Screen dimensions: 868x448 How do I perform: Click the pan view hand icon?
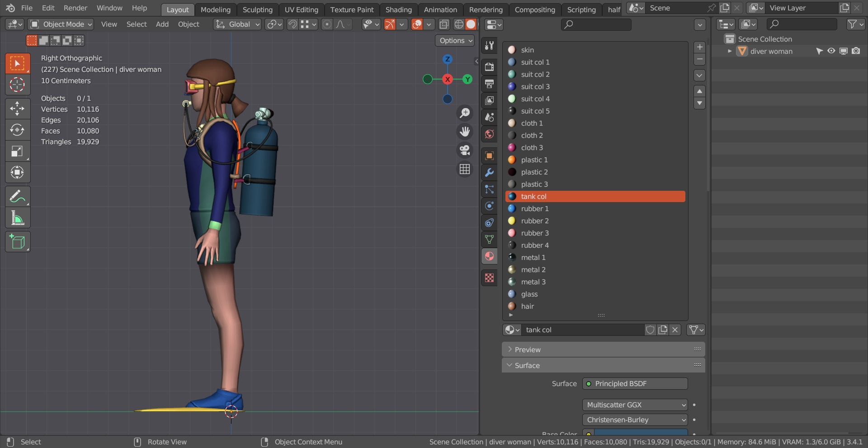pos(465,132)
